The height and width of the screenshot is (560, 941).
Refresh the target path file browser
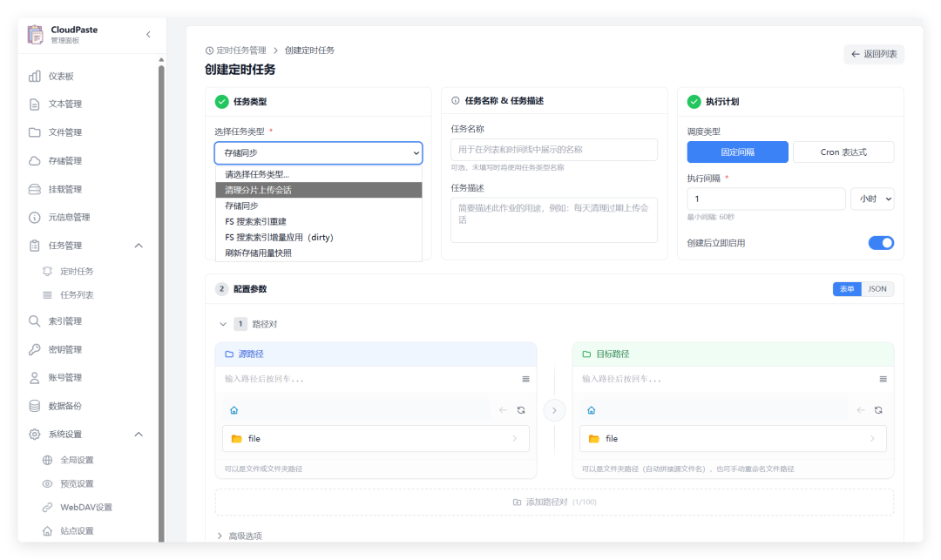tap(877, 409)
